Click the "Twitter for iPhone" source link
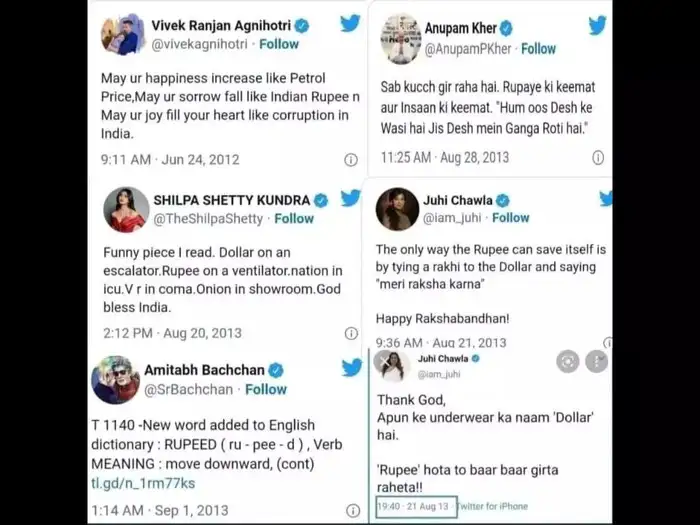The width and height of the screenshot is (700, 525). click(x=496, y=507)
